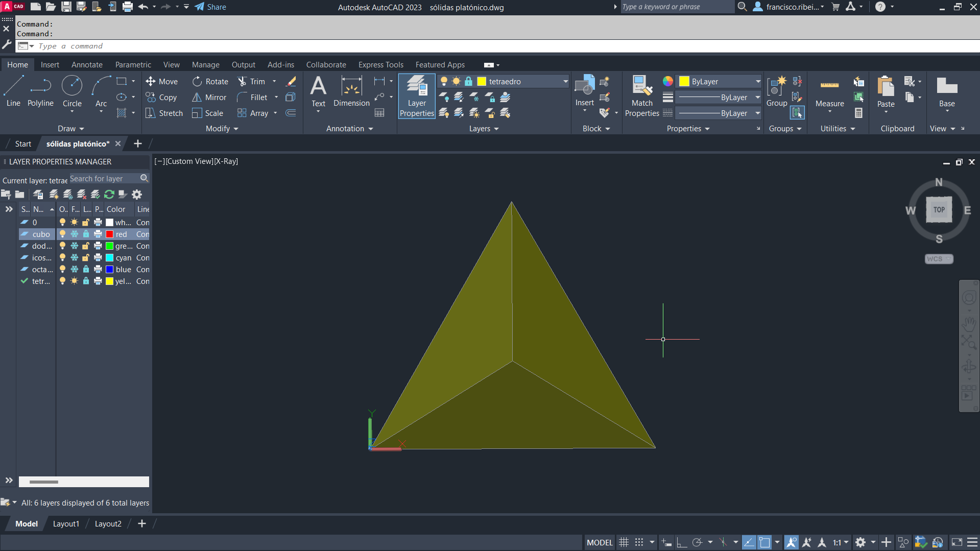Click the Rotate tool
Screen dimensions: 980x551
click(x=210, y=81)
